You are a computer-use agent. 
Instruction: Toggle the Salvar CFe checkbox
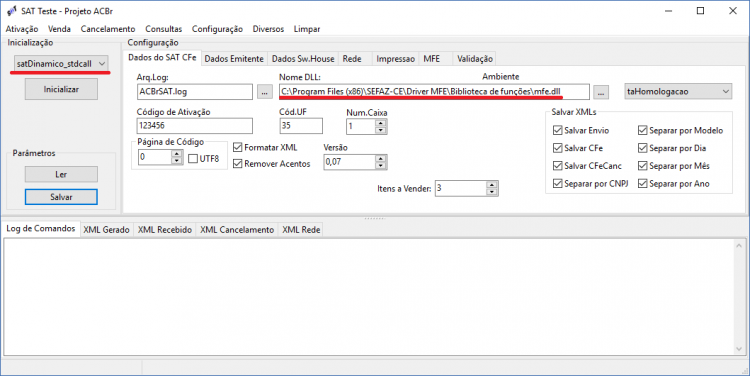557,148
